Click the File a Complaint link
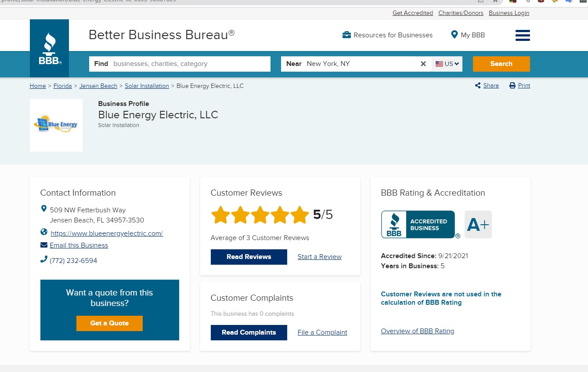This screenshot has width=588, height=372. tap(322, 332)
